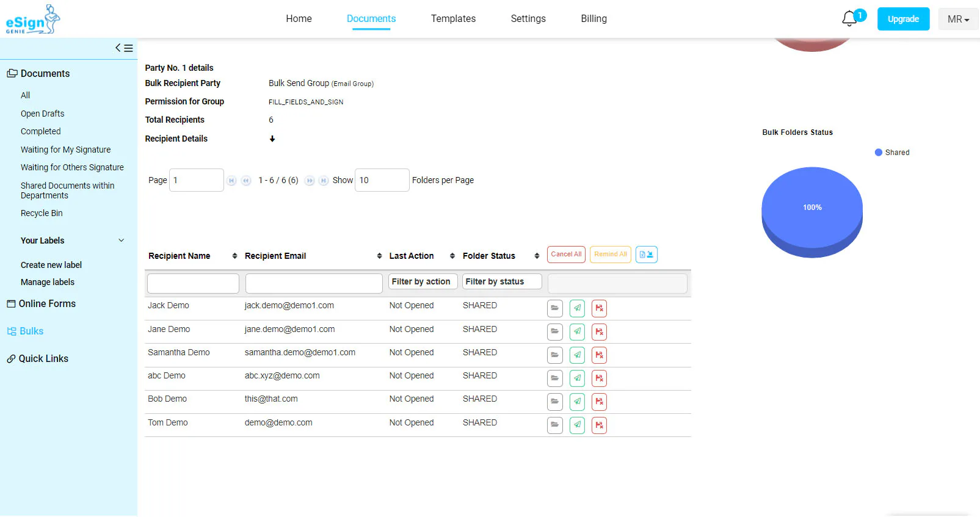Open the folder for Tom Demo
980x517 pixels.
tap(554, 425)
